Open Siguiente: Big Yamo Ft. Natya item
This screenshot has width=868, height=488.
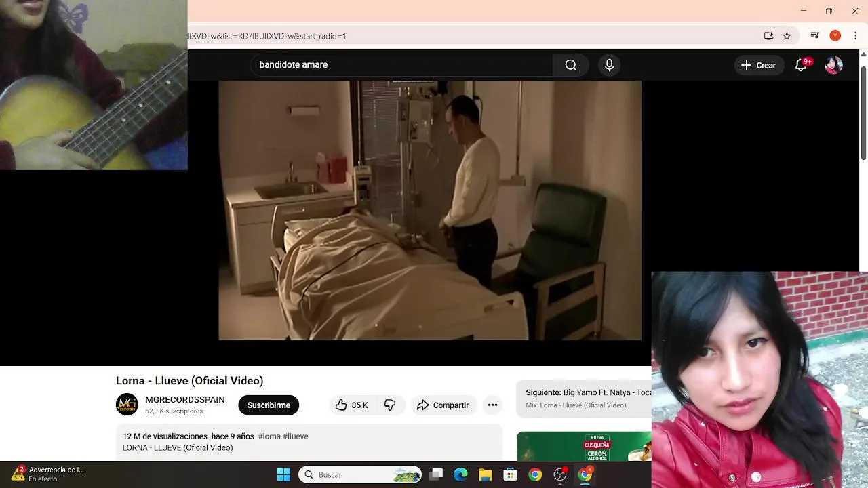point(584,399)
